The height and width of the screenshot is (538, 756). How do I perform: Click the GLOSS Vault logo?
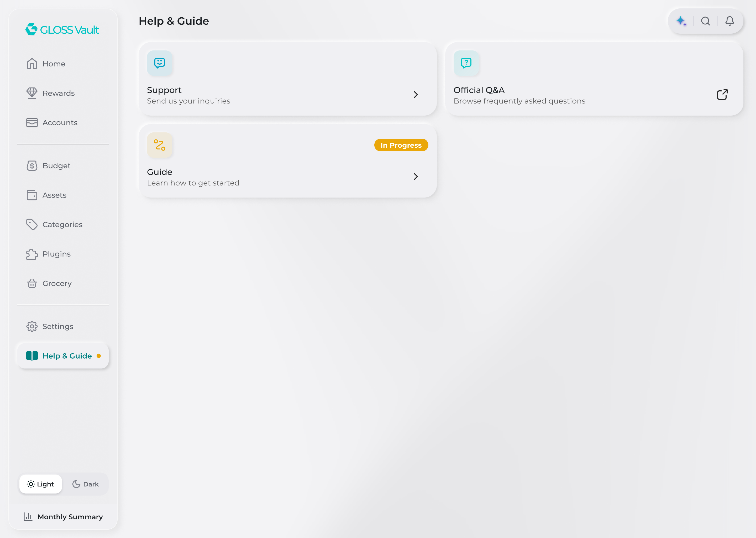(x=62, y=29)
